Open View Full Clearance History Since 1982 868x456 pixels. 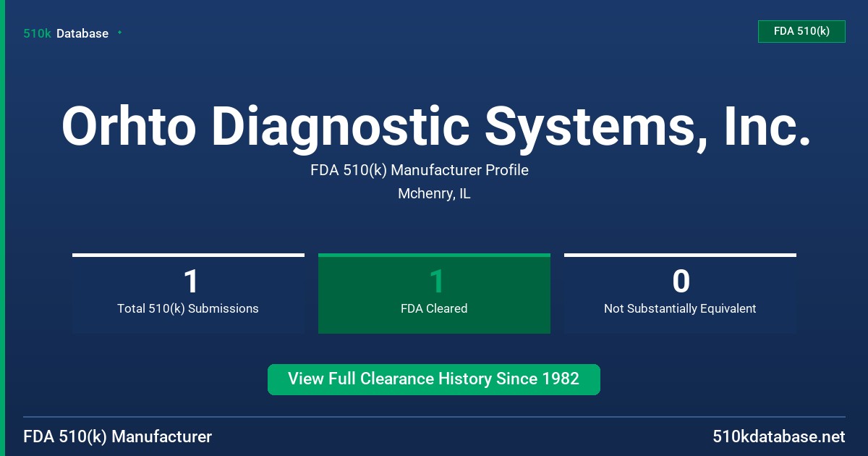[x=434, y=379]
